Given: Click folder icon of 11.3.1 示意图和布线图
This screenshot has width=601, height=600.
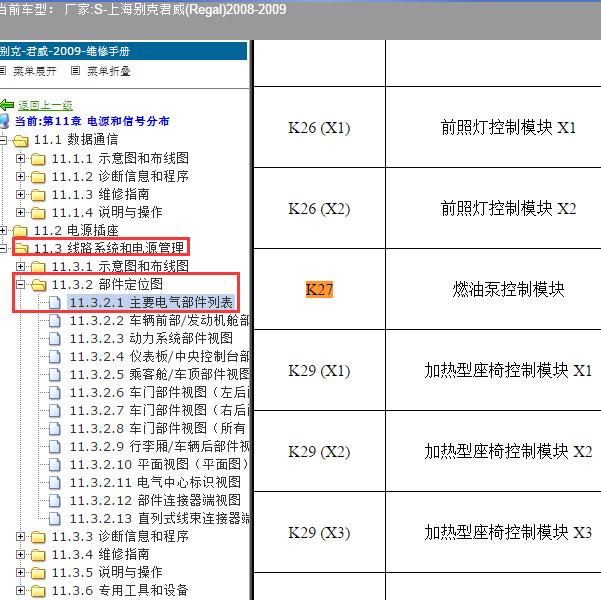Looking at the screenshot, I should (x=38, y=266).
